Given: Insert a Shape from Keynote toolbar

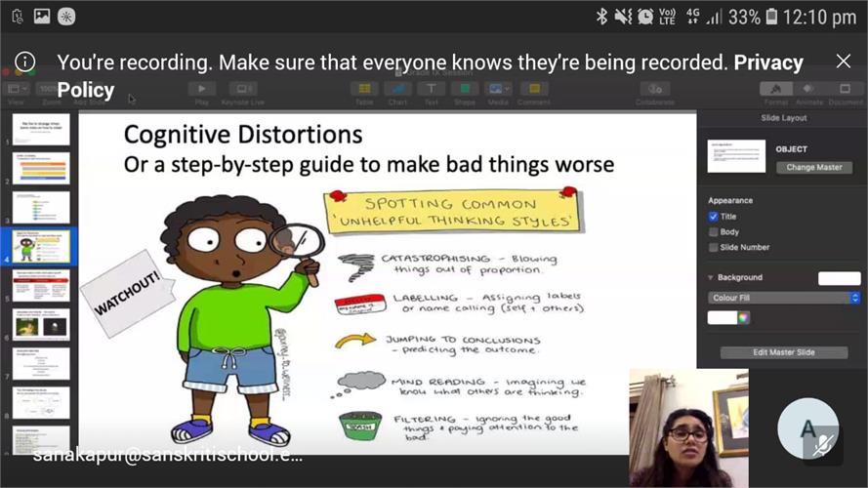Looking at the screenshot, I should [x=465, y=89].
